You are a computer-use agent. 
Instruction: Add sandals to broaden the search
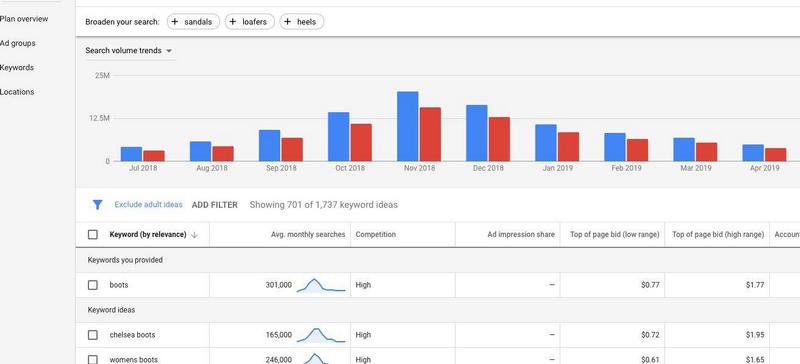click(193, 22)
